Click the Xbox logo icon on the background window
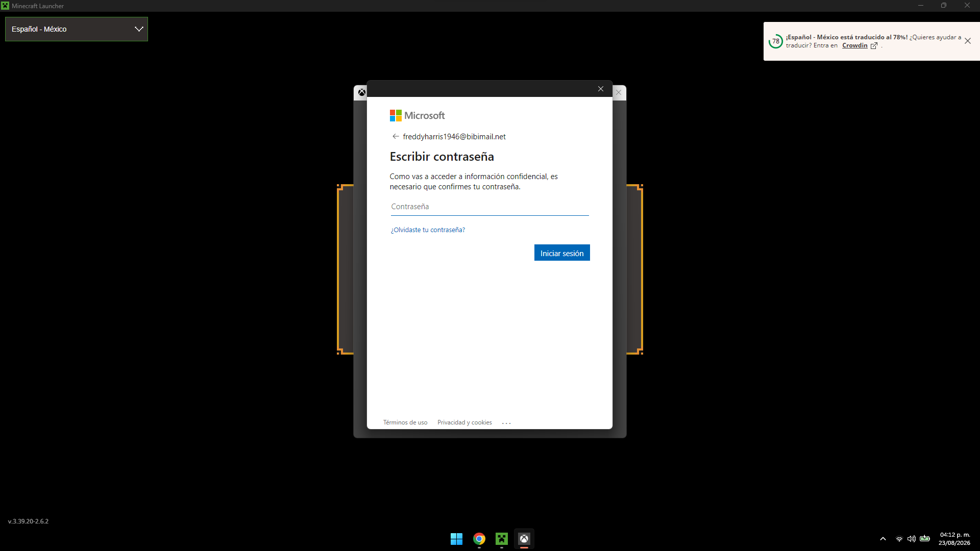This screenshot has width=980, height=551. 361,92
